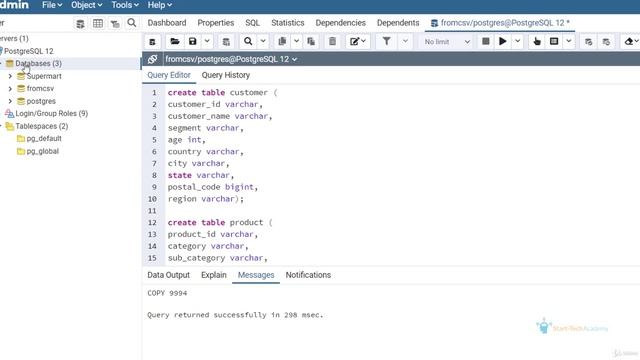640x360 pixels.
Task: Switch to the Dashboard tab
Action: tap(167, 23)
